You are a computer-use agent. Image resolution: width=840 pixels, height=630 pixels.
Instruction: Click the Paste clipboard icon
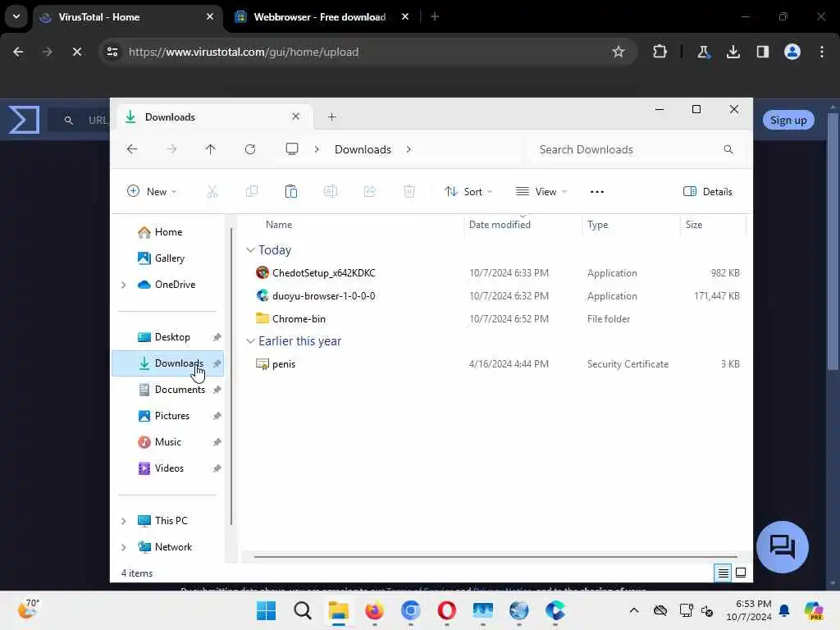pyautogui.click(x=291, y=191)
